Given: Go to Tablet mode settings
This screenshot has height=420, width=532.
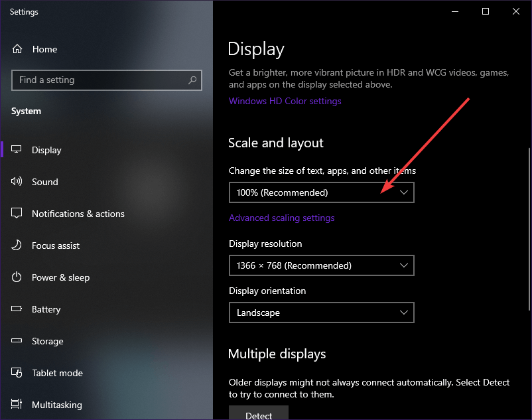Looking at the screenshot, I should pos(57,373).
